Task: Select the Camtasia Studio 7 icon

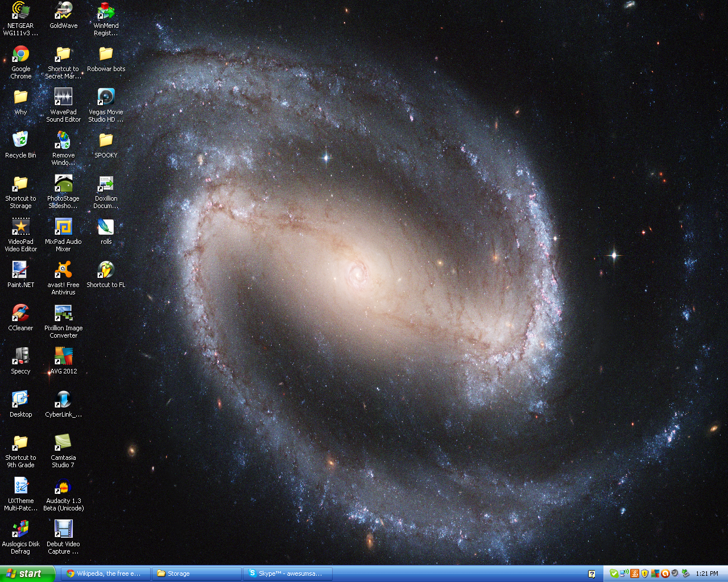Action: point(63,451)
